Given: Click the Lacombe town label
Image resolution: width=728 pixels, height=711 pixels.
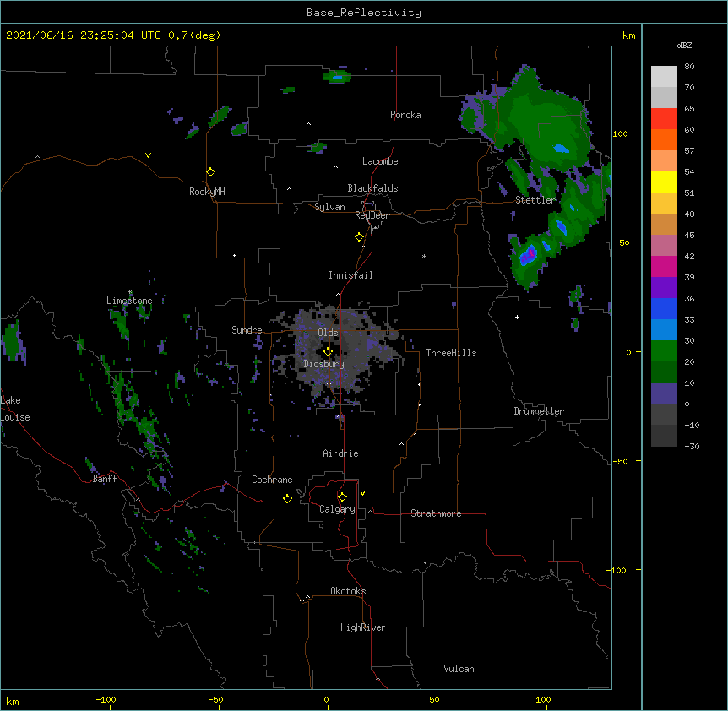Looking at the screenshot, I should click(380, 161).
